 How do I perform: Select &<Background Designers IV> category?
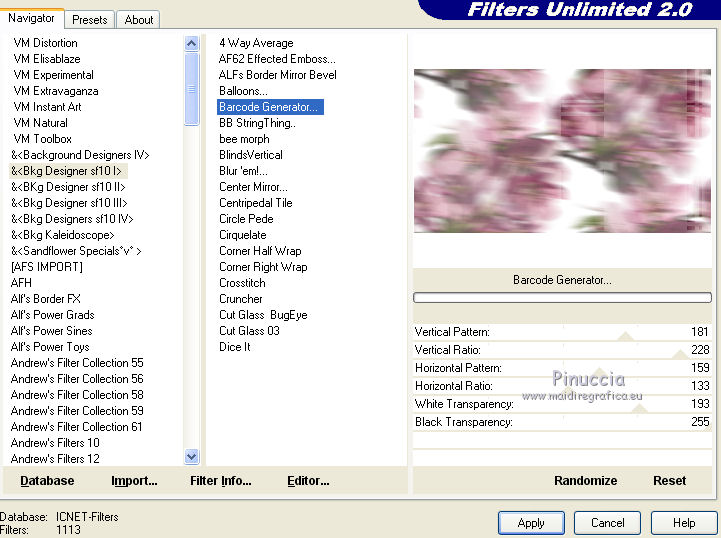pos(80,155)
